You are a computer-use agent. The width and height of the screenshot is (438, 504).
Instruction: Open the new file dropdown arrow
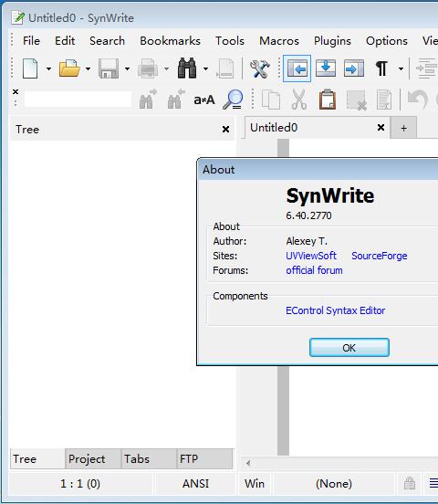coord(48,68)
